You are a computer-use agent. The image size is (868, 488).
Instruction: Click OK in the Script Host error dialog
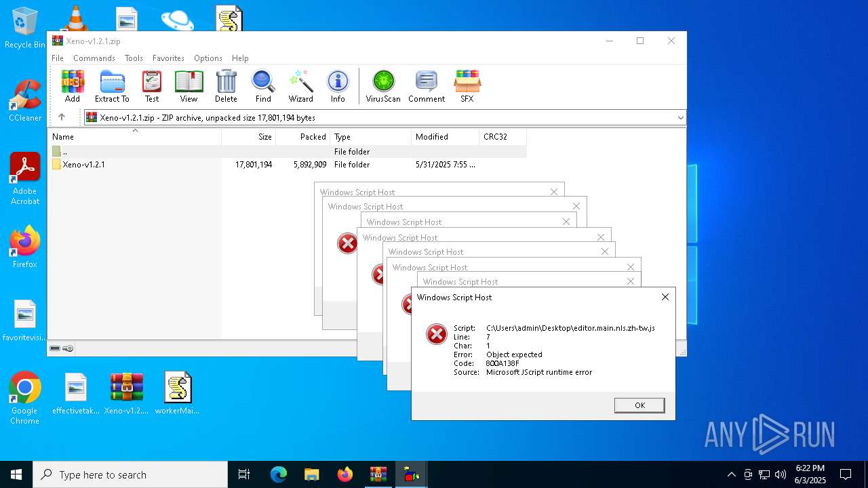[x=639, y=405]
